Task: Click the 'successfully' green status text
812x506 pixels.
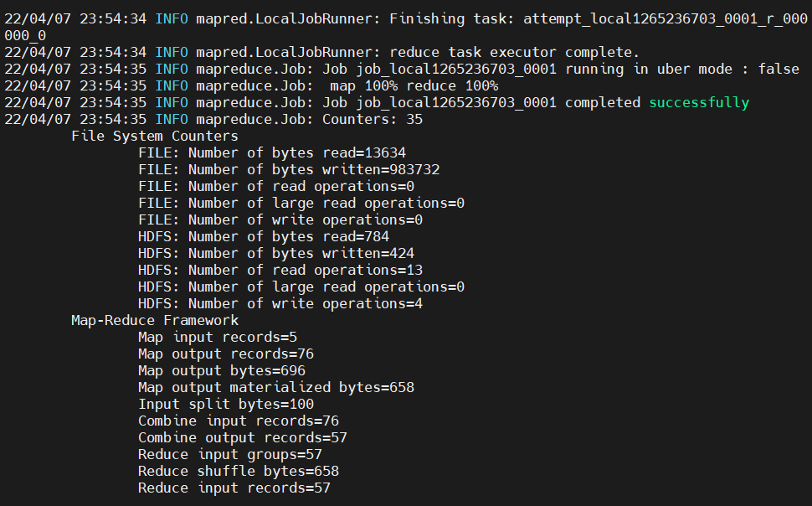Action: 699,102
